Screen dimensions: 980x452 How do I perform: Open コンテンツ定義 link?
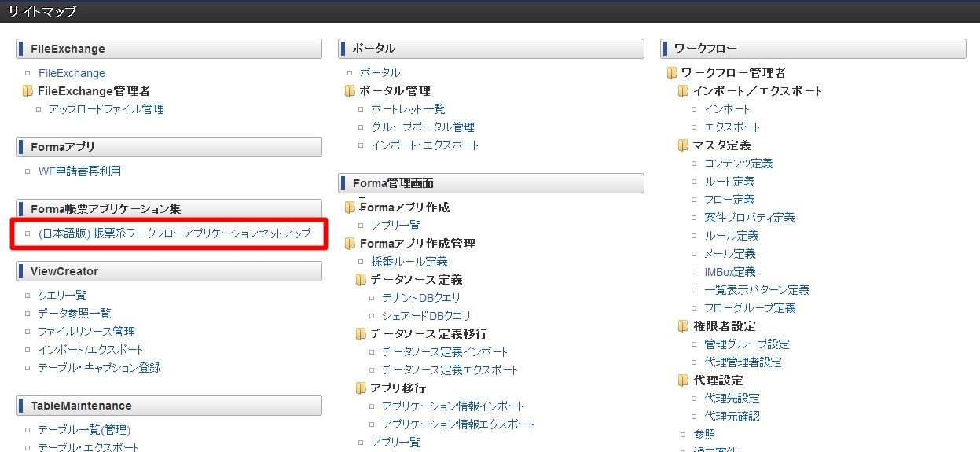click(739, 164)
